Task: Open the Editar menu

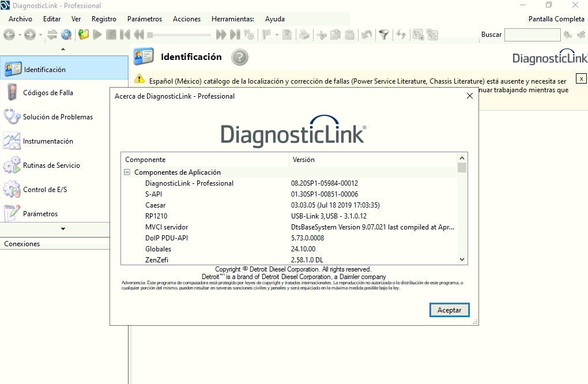Action: (52, 19)
